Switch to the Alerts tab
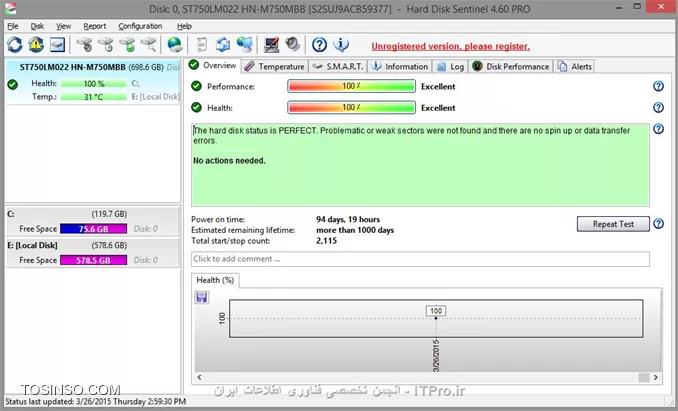The image size is (678, 411). (x=575, y=67)
